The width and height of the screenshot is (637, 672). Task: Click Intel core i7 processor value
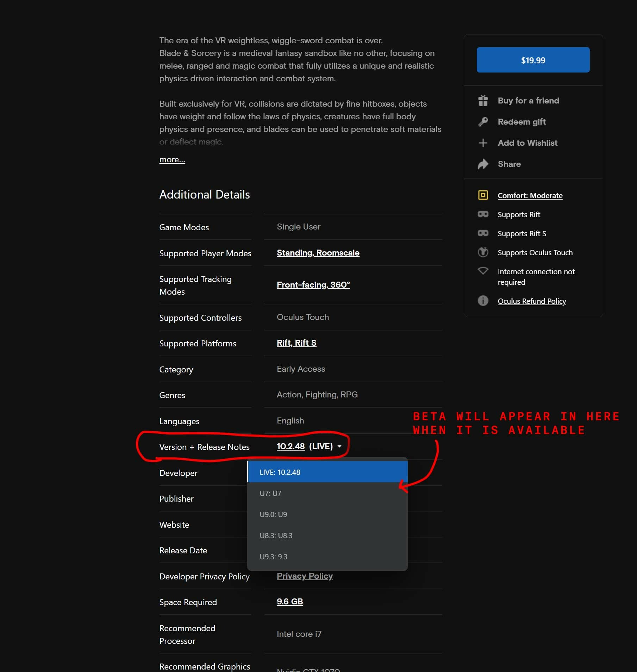click(x=299, y=634)
